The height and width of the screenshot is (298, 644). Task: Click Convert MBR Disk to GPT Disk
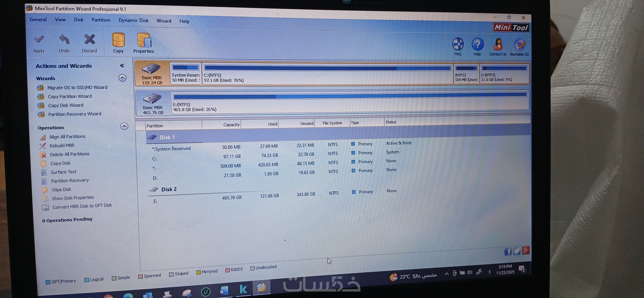pyautogui.click(x=82, y=206)
